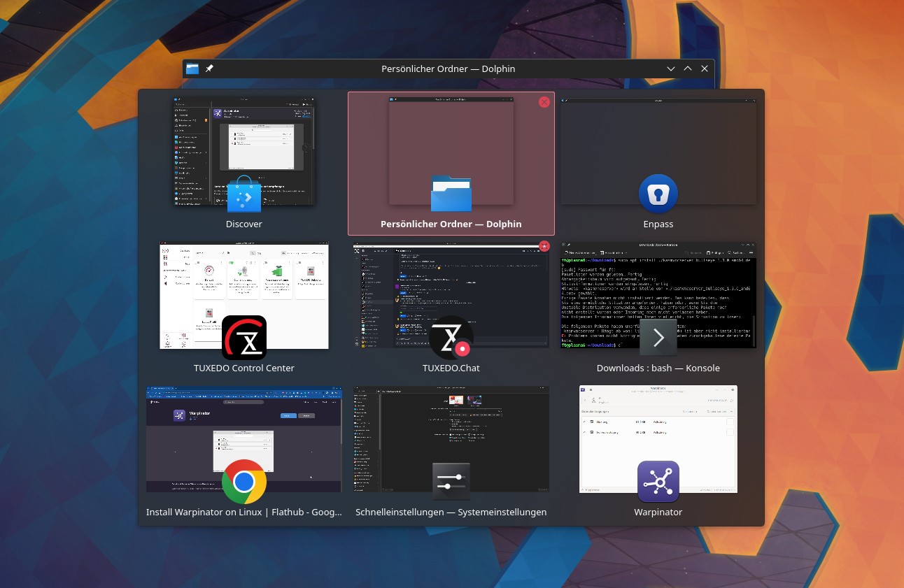Click the "Downloads : bash — Konsole" label
The width and height of the screenshot is (904, 588).
tap(658, 368)
